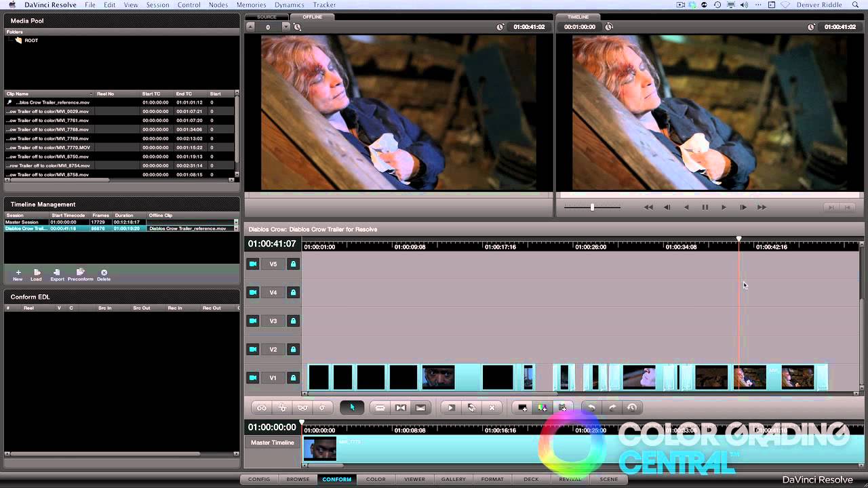Select the SOURCE viewer tab
This screenshot has height=488, width=868.
267,17
